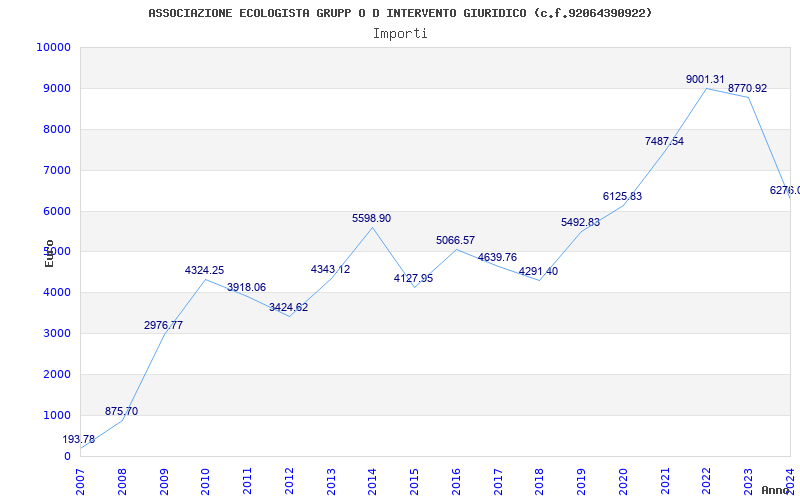Viewport: 800px width, 500px height.
Task: Click the 4324.25 data label
Action: [x=204, y=270]
